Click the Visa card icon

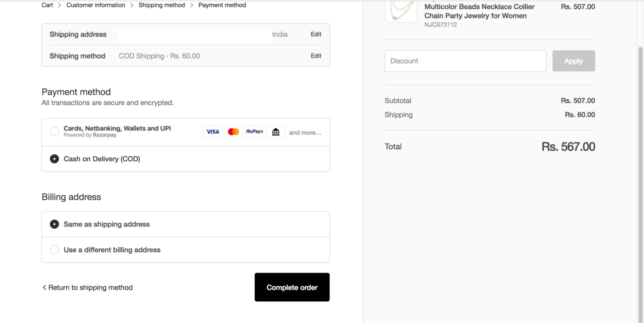coord(213,132)
